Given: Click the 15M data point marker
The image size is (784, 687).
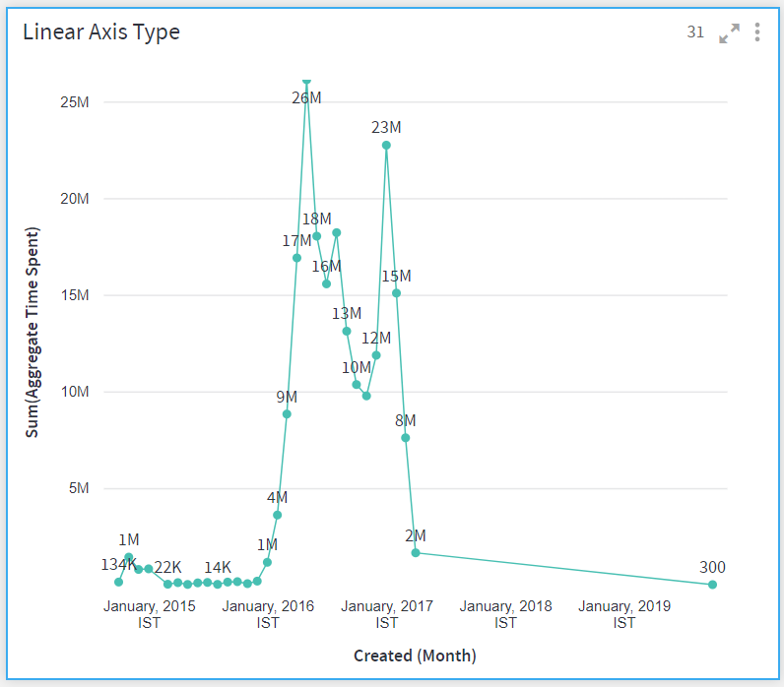Looking at the screenshot, I should [x=396, y=293].
